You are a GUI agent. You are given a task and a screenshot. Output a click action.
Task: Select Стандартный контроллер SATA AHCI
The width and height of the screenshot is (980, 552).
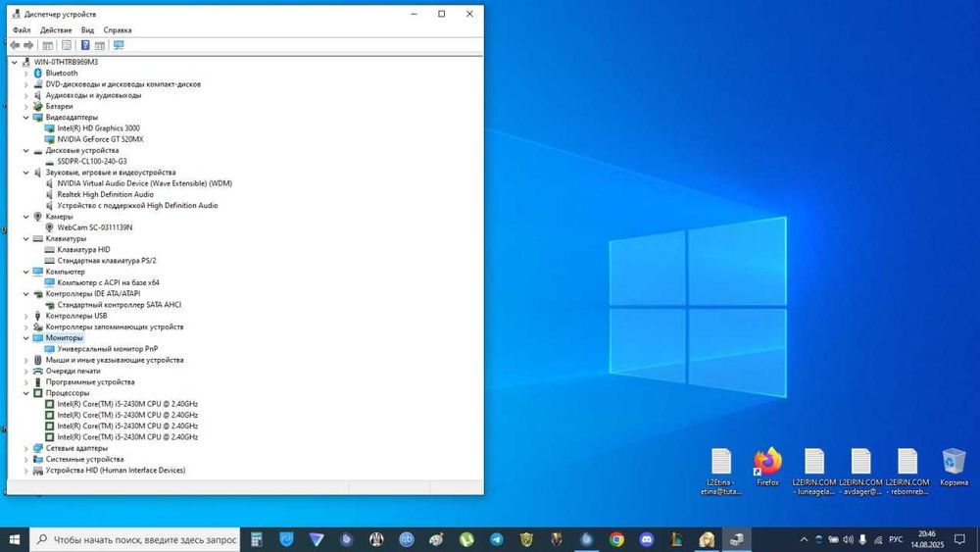click(119, 305)
